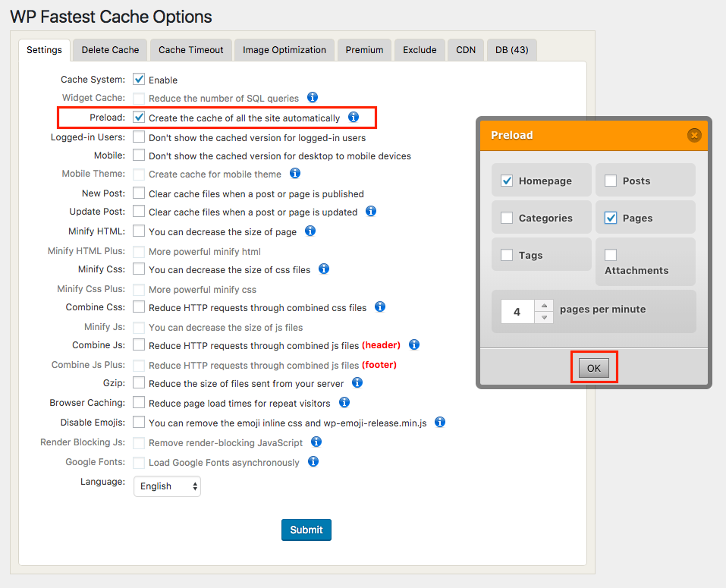Enable Posts in Preload dialog
Image resolution: width=726 pixels, height=588 pixels.
point(611,181)
